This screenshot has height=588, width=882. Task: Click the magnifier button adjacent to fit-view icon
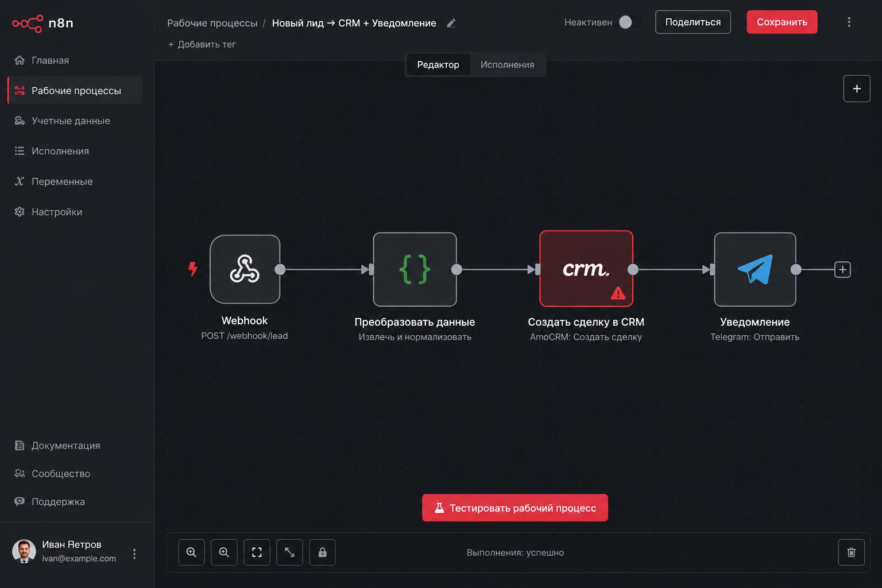click(224, 552)
